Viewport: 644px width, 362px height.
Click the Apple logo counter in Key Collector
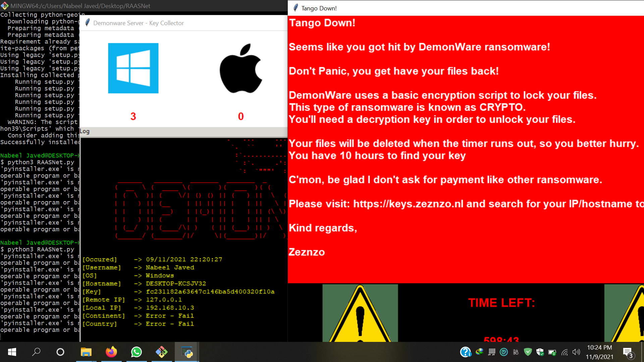point(240,116)
